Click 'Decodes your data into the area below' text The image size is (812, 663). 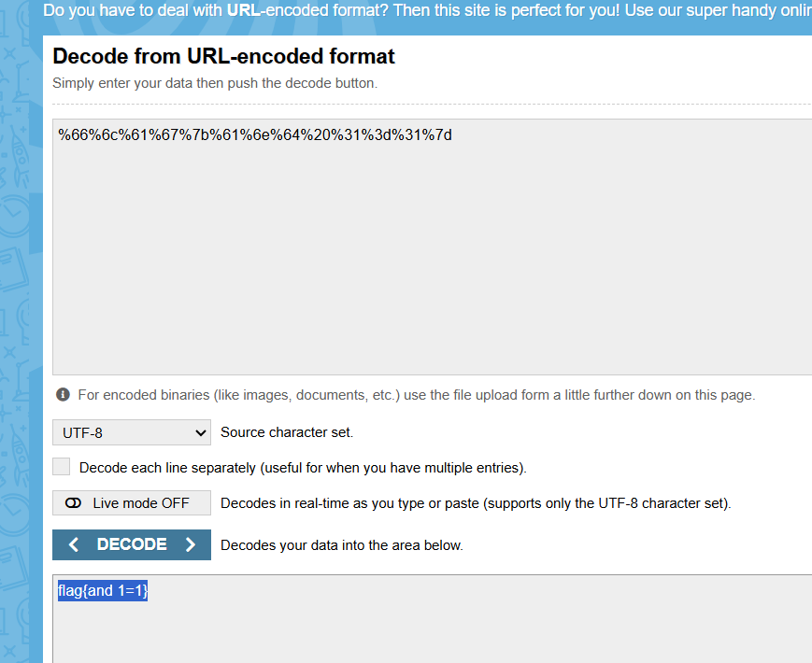pyautogui.click(x=342, y=545)
